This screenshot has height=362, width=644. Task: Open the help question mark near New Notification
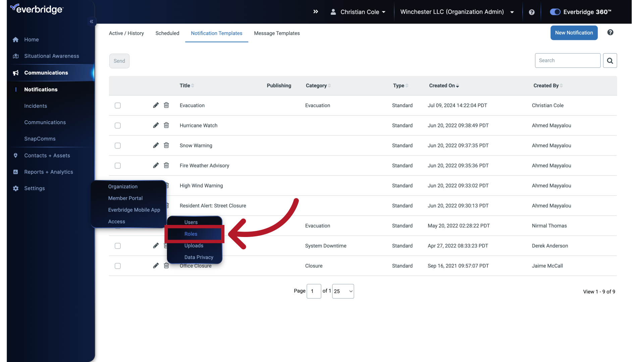pyautogui.click(x=610, y=33)
